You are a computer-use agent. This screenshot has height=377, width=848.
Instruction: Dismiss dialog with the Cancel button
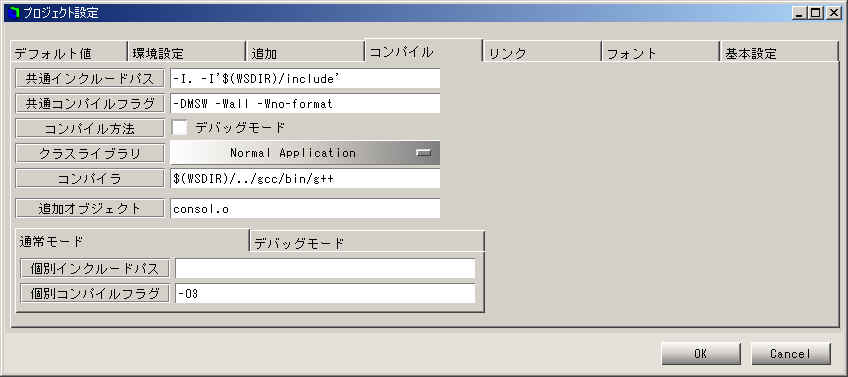point(791,354)
